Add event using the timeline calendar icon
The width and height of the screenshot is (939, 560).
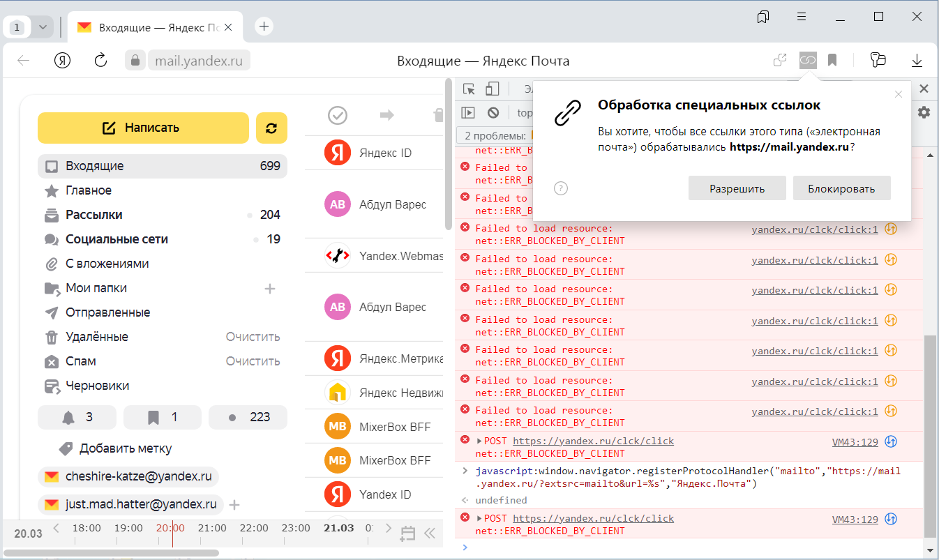pyautogui.click(x=408, y=533)
